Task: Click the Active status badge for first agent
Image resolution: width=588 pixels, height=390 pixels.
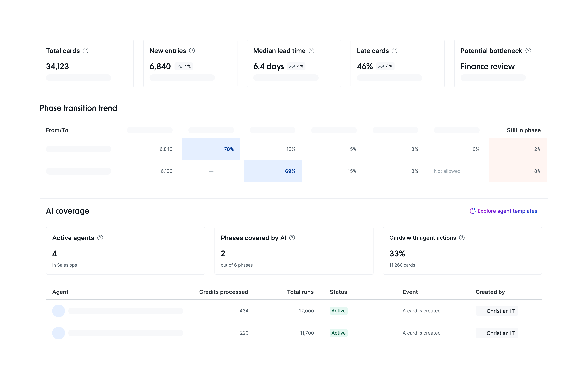Action: tap(338, 311)
